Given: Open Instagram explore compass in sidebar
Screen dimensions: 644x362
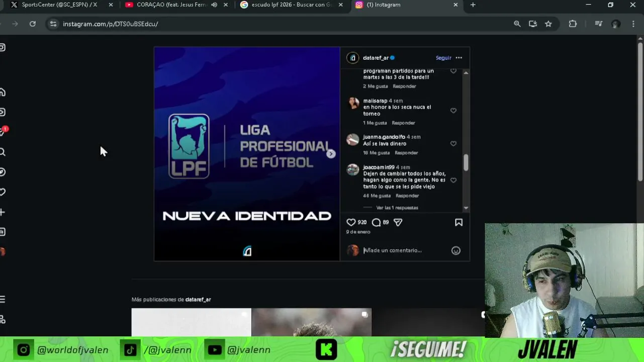Looking at the screenshot, I should [x=3, y=172].
